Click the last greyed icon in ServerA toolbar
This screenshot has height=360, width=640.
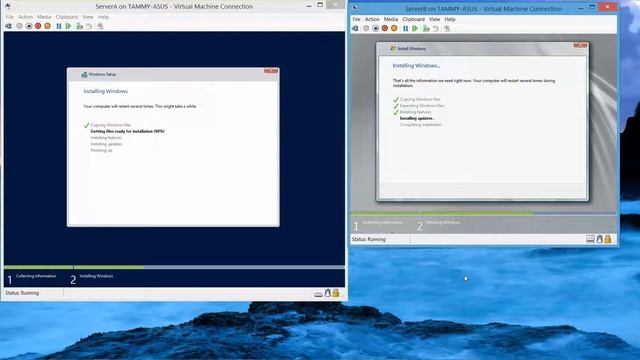pyautogui.click(x=100, y=26)
